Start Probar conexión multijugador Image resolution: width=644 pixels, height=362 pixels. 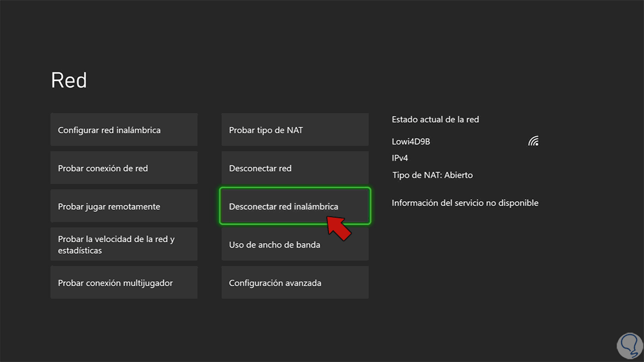[124, 283]
